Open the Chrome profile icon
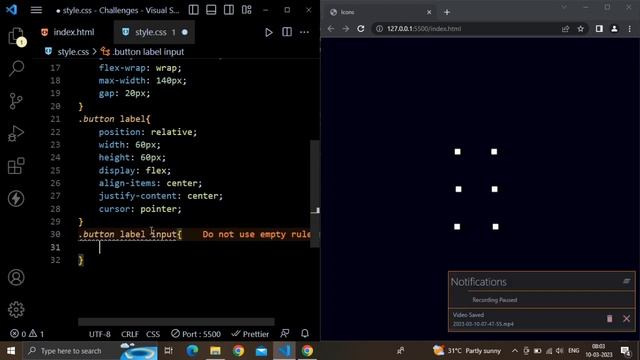The width and height of the screenshot is (640, 360). (614, 29)
